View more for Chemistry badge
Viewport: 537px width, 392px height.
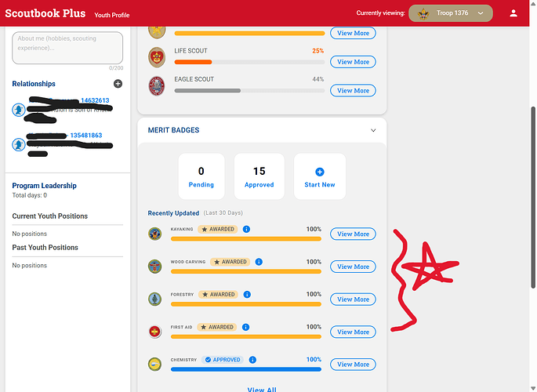353,365
